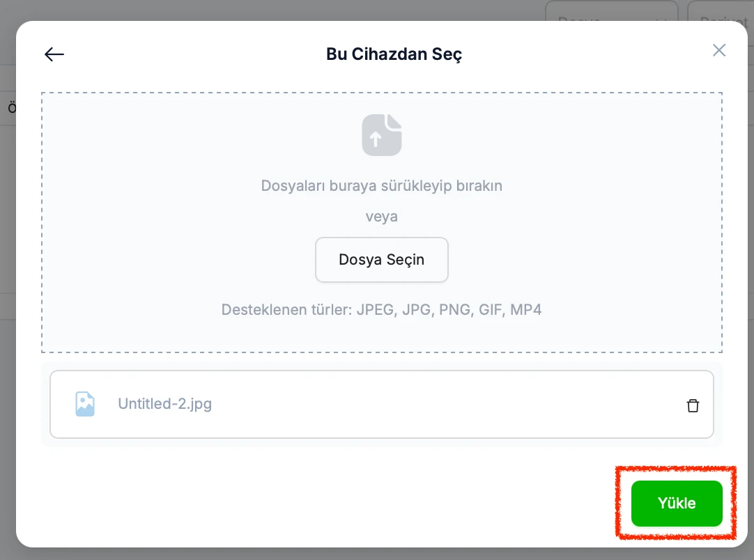Click the file upload arrow icon
The height and width of the screenshot is (560, 754).
click(x=382, y=135)
